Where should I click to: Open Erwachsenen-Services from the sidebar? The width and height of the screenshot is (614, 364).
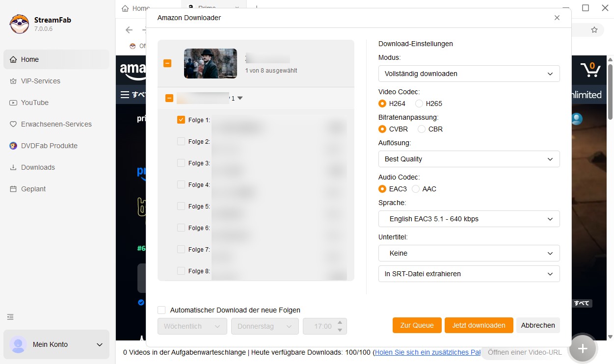click(55, 124)
